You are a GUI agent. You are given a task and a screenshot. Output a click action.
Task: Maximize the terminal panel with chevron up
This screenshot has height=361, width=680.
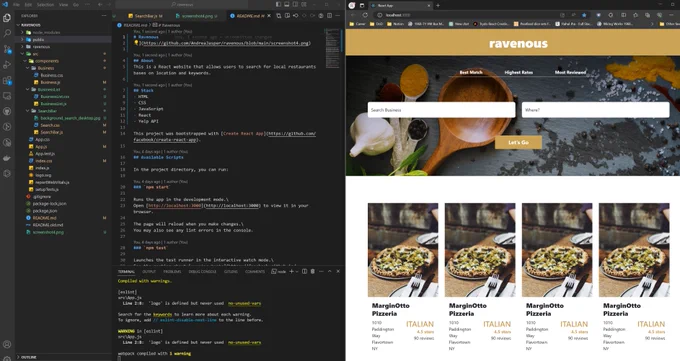tap(330, 271)
